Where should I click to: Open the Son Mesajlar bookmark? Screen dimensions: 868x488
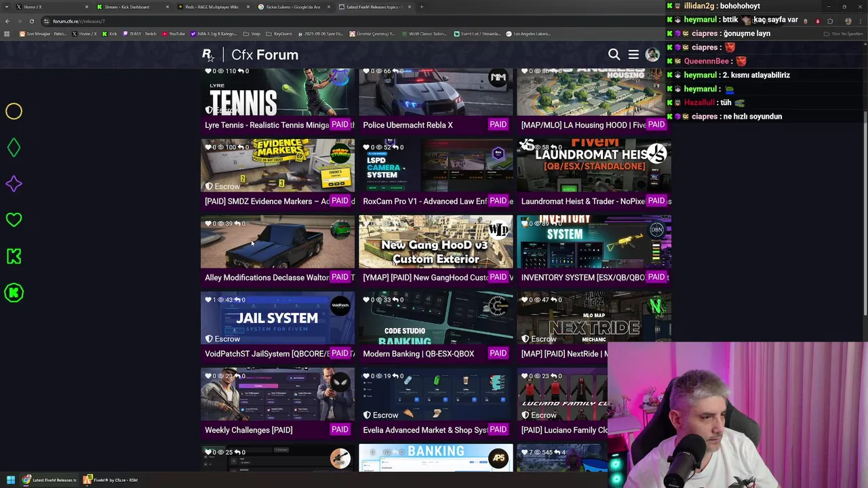(x=43, y=33)
